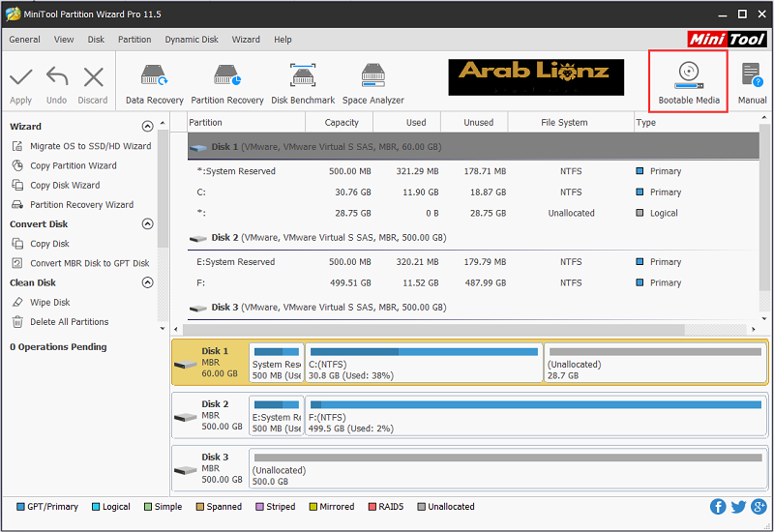Select Disk 1 unallocated 28.7 GB block
774x532 pixels.
pos(655,364)
